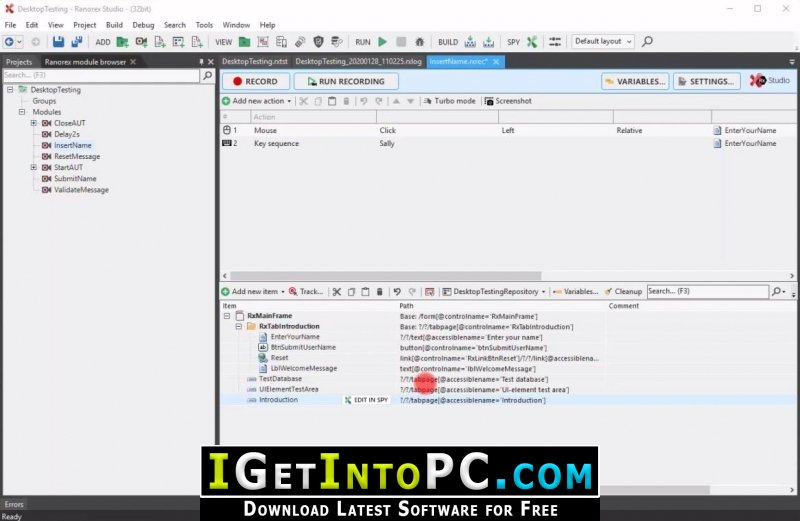Viewport: 800px width, 521px height.
Task: Open the Add new item dropdown
Action: [283, 292]
